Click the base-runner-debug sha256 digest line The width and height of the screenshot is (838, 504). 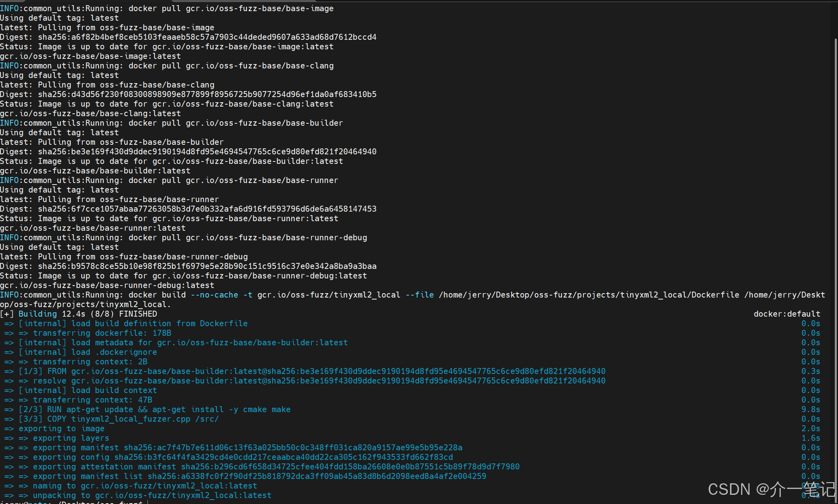point(188,266)
